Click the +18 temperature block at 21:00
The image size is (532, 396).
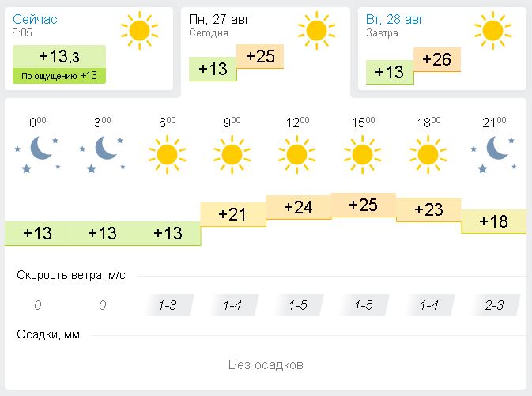(494, 221)
